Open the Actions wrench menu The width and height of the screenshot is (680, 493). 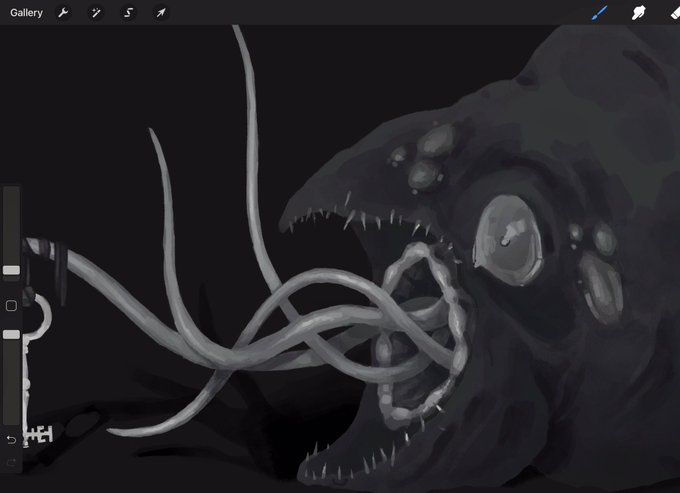63,13
